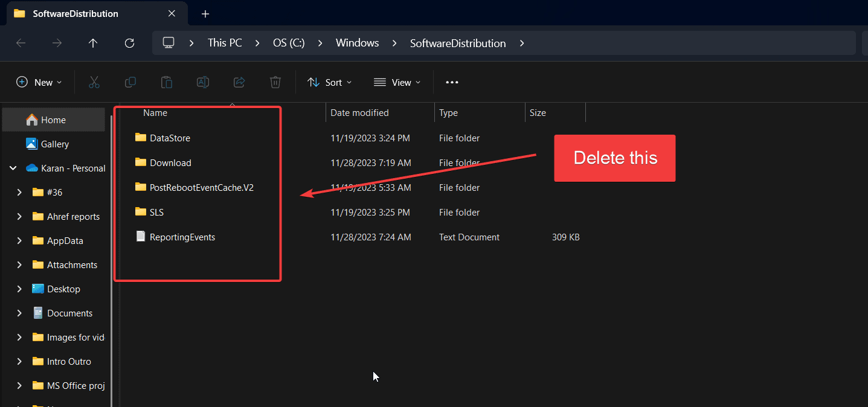Click the Rename icon in toolbar
Viewport: 868px width, 407px height.
203,82
